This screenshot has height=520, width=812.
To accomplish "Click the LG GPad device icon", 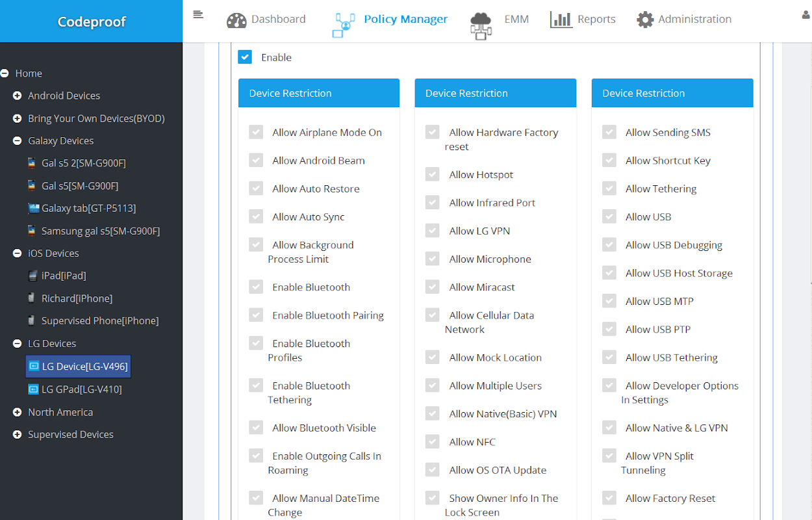I will point(33,389).
